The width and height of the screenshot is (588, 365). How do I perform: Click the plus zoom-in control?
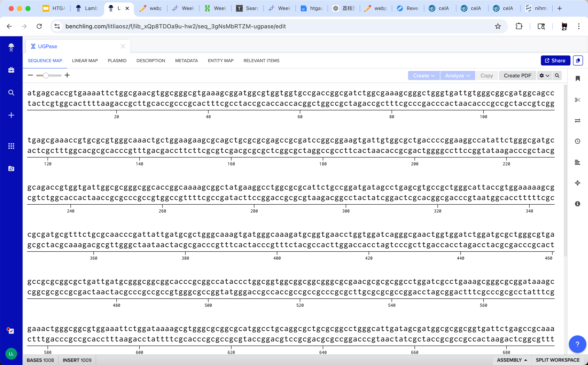tap(67, 75)
